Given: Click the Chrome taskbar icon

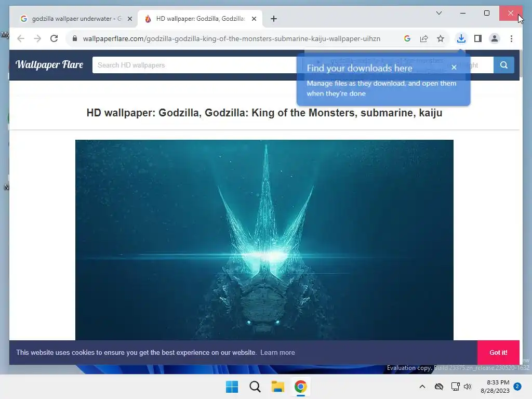Looking at the screenshot, I should pyautogui.click(x=301, y=387).
